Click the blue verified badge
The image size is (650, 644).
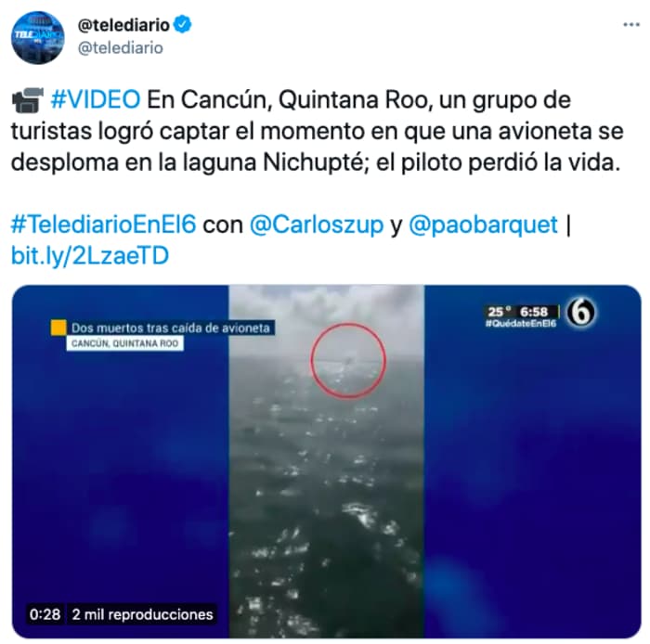pos(182,25)
